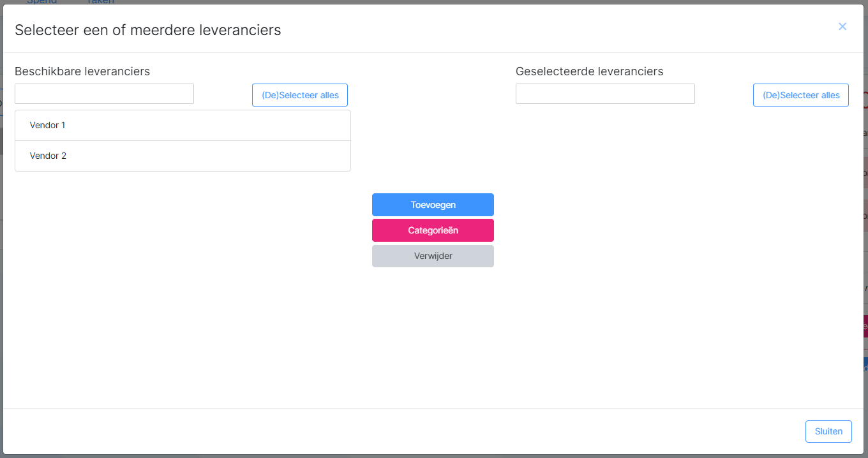This screenshot has width=868, height=458.
Task: Click the 'Beschikbare leveranciers' heading
Action: tap(82, 71)
